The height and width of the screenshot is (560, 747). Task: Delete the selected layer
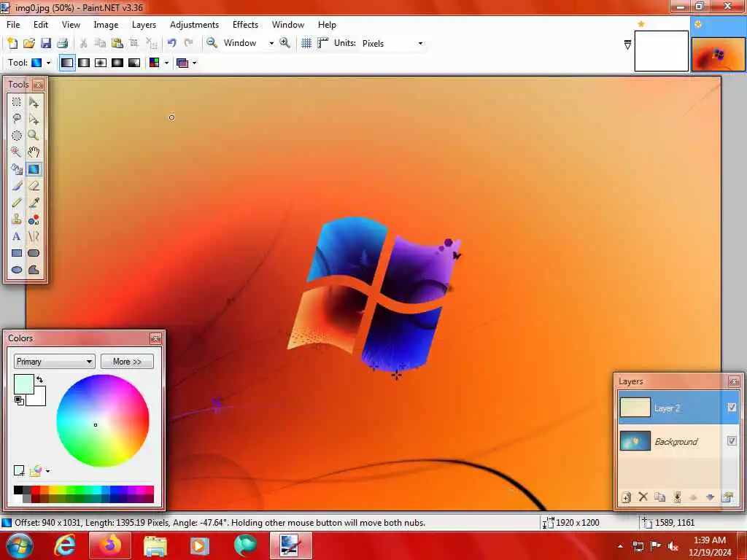click(x=643, y=497)
